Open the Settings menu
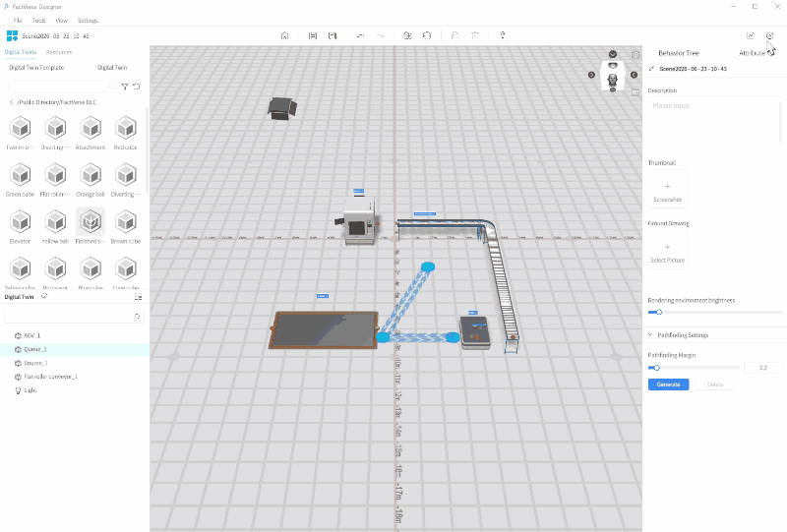This screenshot has height=532, width=787. (x=88, y=21)
